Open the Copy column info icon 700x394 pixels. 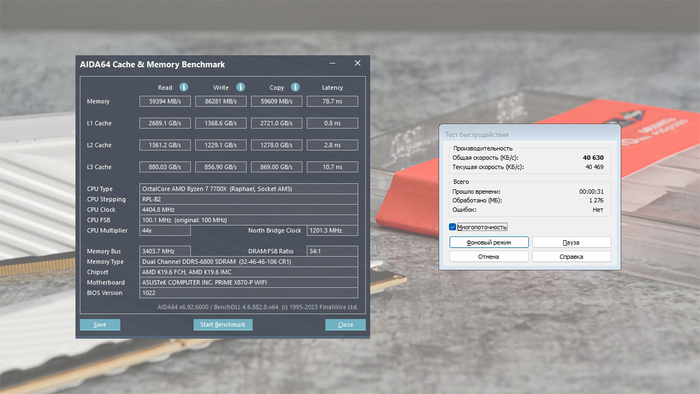point(295,87)
